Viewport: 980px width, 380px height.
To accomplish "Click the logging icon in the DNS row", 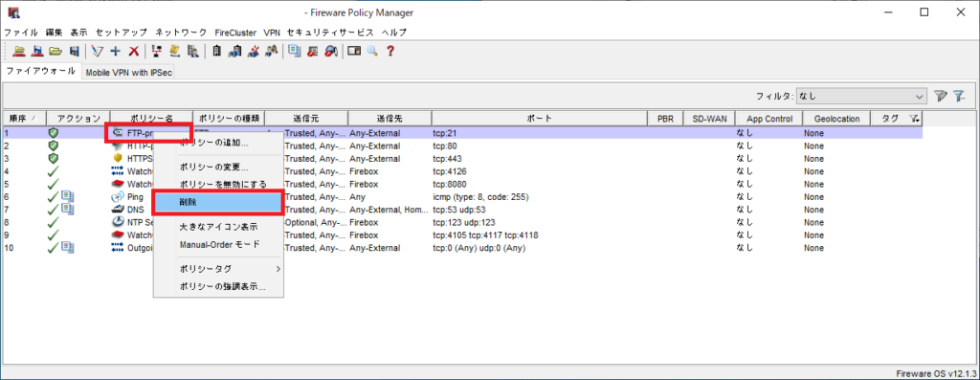I will [68, 210].
